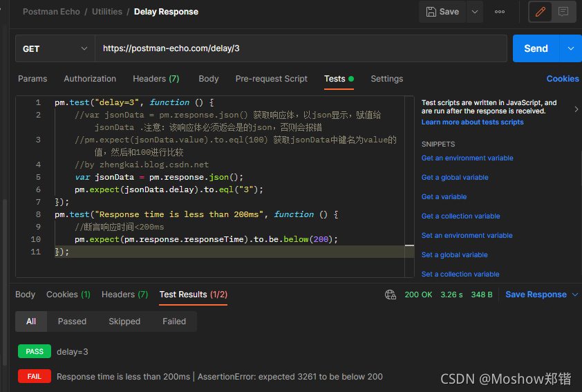Open the GET method dropdown
Image resolution: width=582 pixels, height=392 pixels.
point(55,48)
